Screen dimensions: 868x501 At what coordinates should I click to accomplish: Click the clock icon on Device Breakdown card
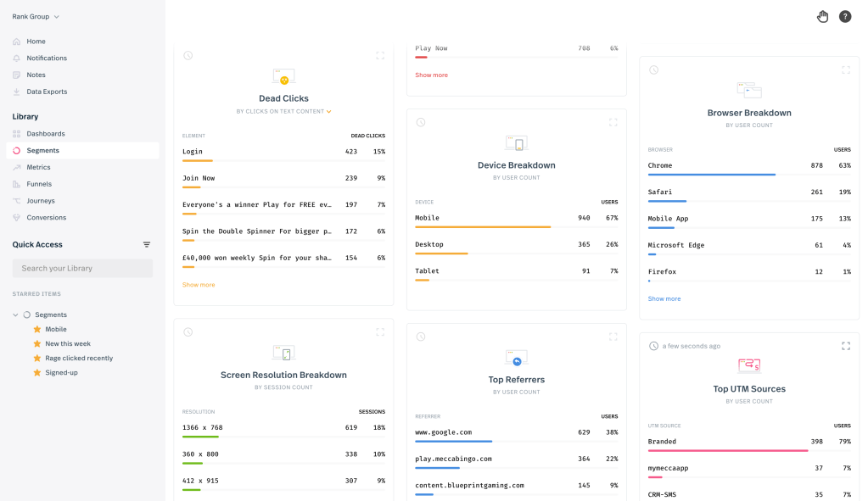pyautogui.click(x=421, y=122)
